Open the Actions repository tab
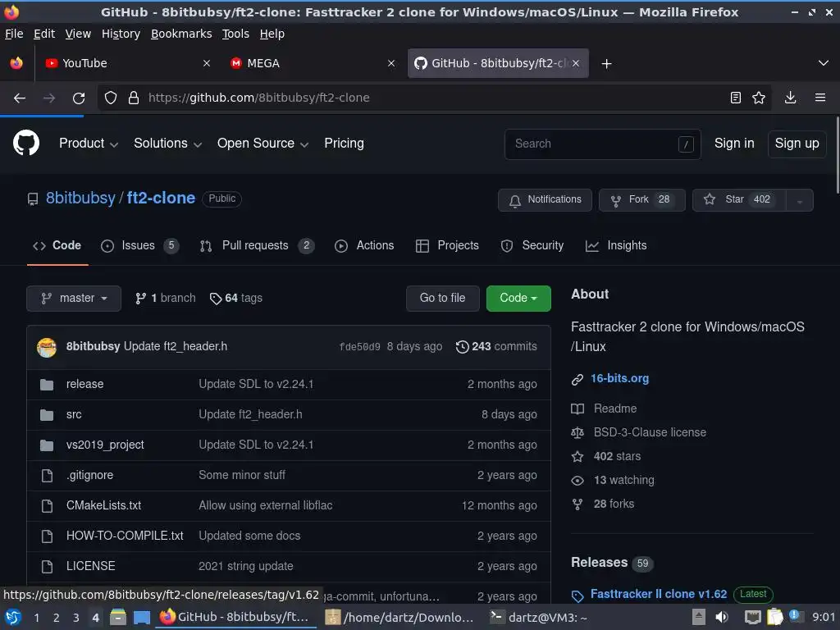The height and width of the screenshot is (630, 840). tap(364, 246)
